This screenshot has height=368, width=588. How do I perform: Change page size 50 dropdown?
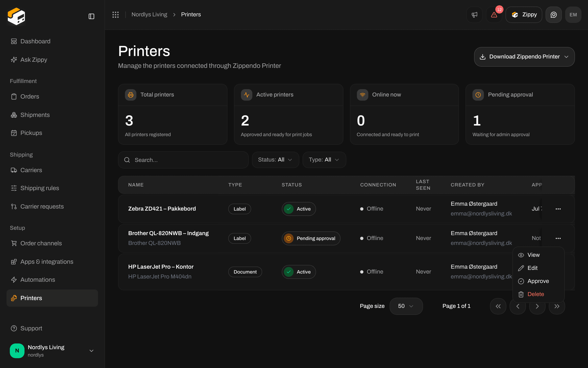tap(406, 306)
